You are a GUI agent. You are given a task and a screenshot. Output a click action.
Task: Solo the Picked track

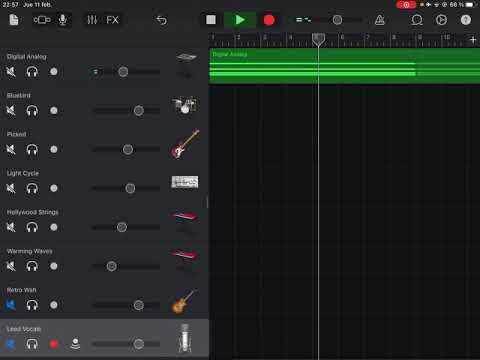[32, 149]
